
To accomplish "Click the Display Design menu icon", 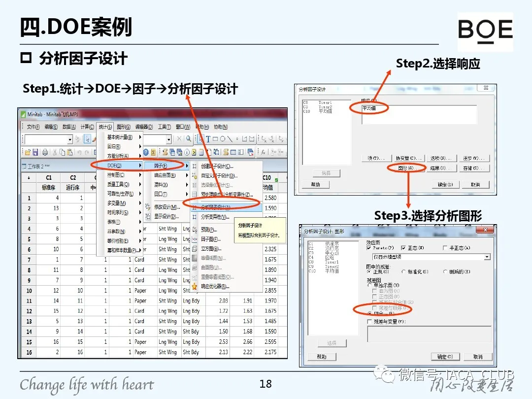I will [148, 216].
